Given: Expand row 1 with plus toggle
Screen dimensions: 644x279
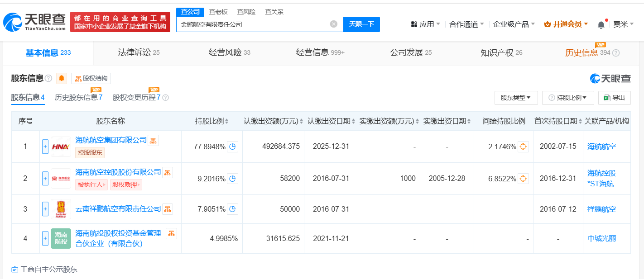Looking at the screenshot, I should coord(45,147).
